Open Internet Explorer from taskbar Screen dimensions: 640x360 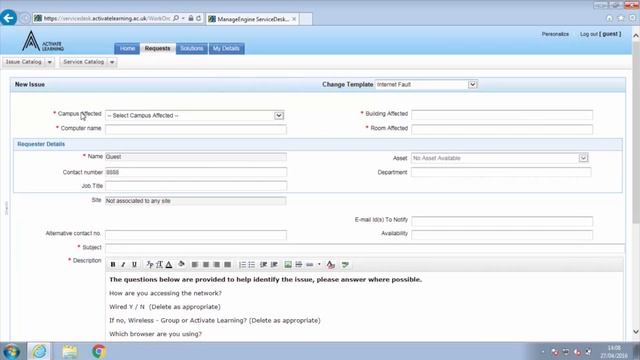pyautogui.click(x=40, y=351)
